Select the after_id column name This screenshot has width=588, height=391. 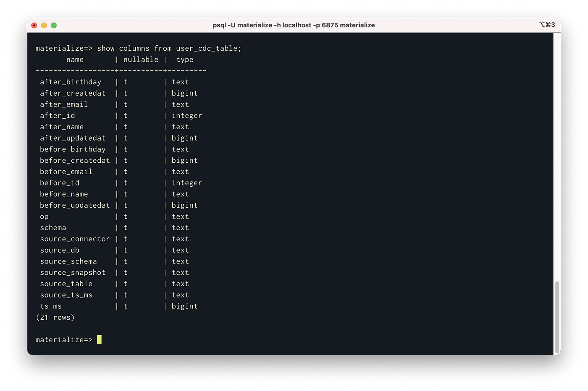pos(58,115)
